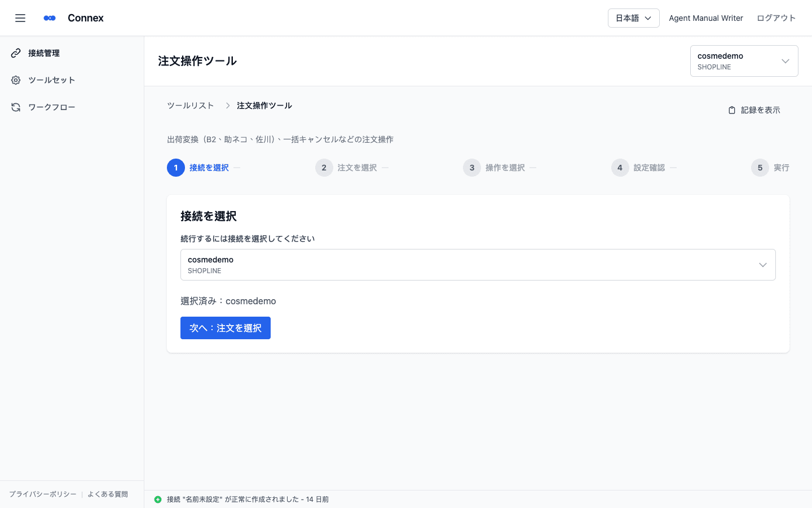The height and width of the screenshot is (508, 812).
Task: Click the 次へ：注文を選択 button
Action: tap(226, 328)
